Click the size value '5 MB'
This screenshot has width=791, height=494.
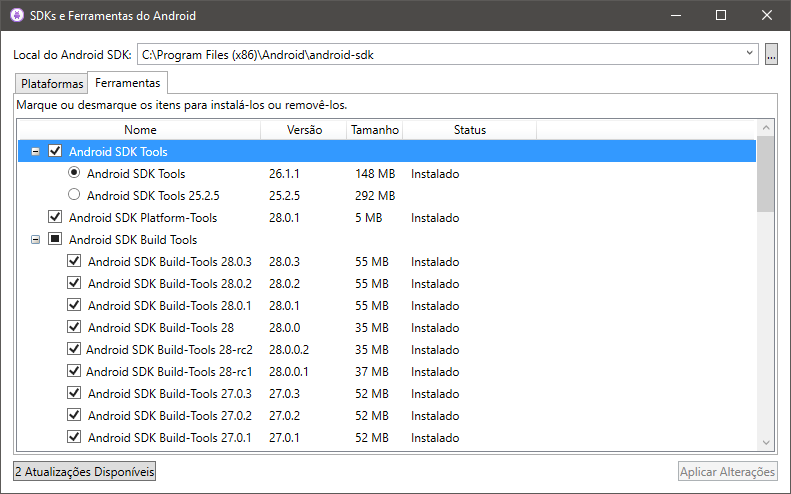coord(368,217)
